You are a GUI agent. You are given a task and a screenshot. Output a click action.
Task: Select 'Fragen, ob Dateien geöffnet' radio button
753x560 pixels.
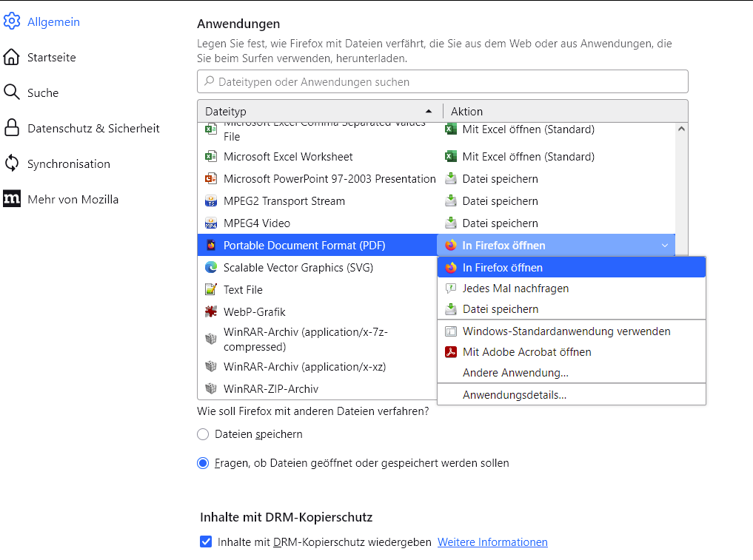pyautogui.click(x=203, y=463)
